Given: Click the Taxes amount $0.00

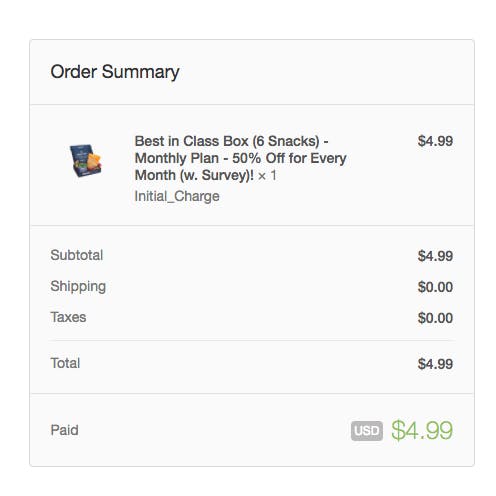Looking at the screenshot, I should pyautogui.click(x=435, y=318).
